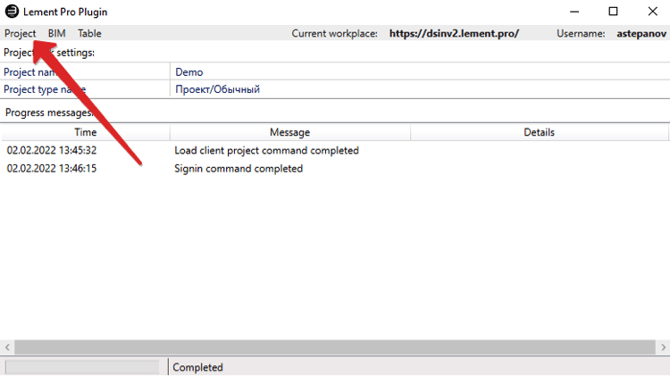The image size is (670, 376).
Task: Click the workplace URL dsinv2.lement.pro
Action: pyautogui.click(x=454, y=33)
